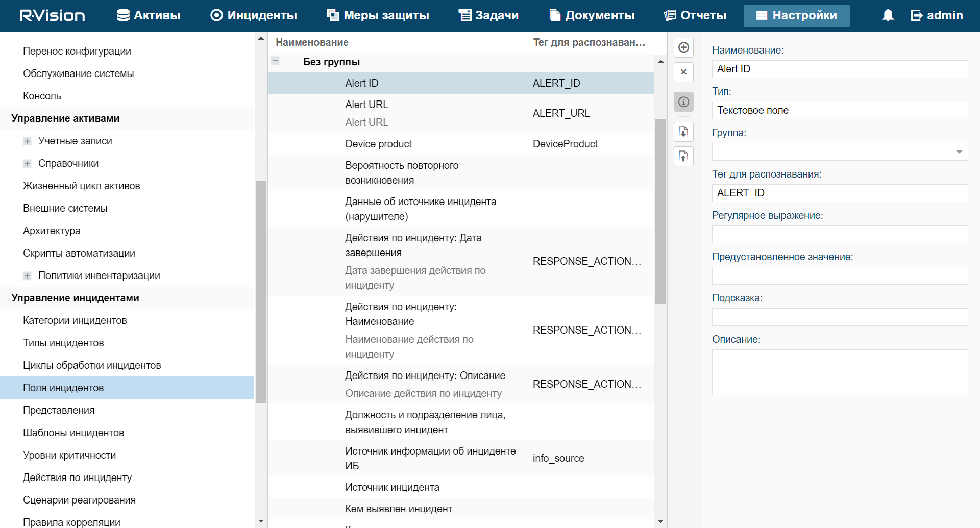Expand 'Политики инвентаризации' tree node

click(x=27, y=276)
